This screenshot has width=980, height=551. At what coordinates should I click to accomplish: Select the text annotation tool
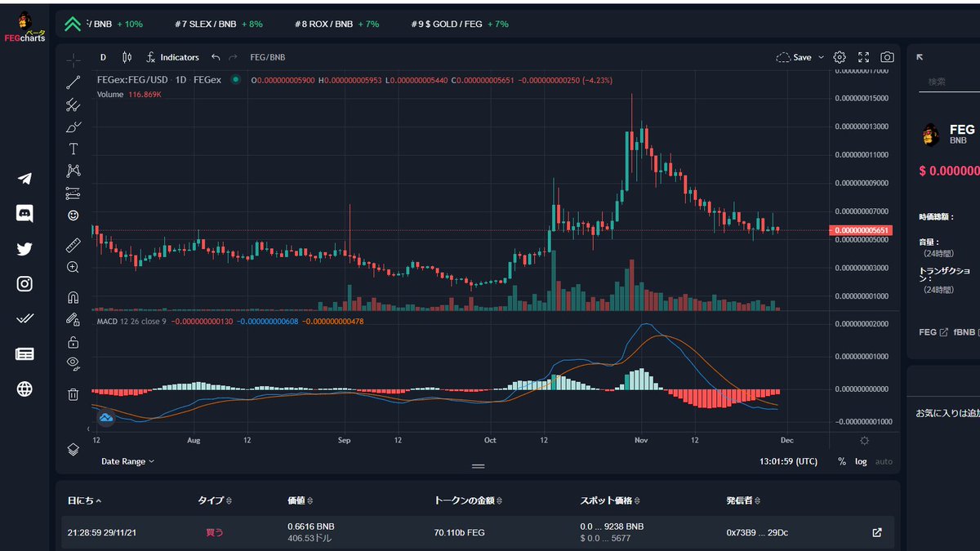pos(73,149)
